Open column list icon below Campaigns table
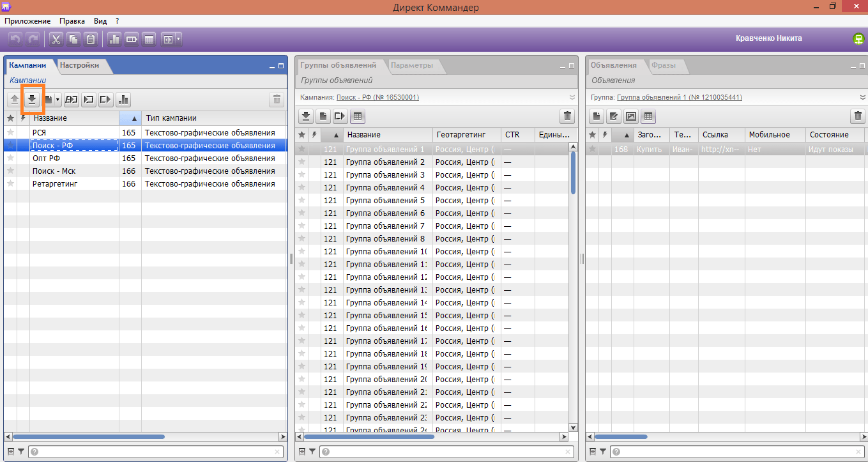 11,452
